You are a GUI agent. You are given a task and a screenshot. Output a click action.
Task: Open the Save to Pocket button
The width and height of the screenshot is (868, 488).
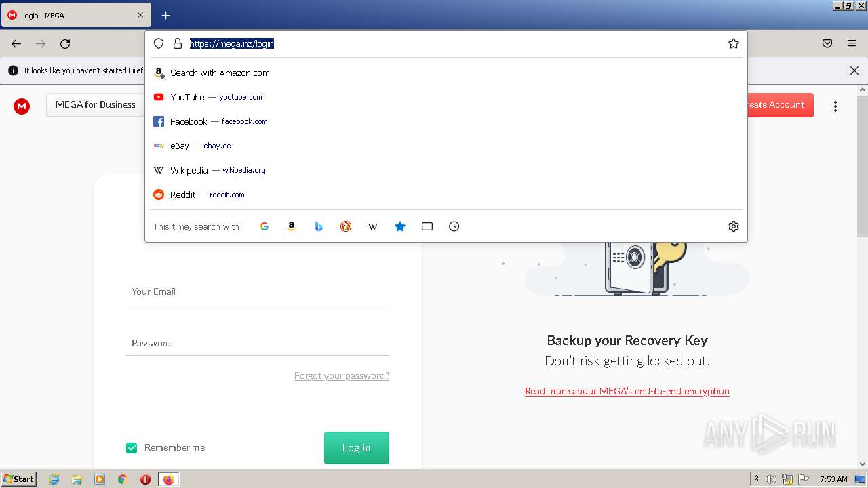tap(827, 43)
